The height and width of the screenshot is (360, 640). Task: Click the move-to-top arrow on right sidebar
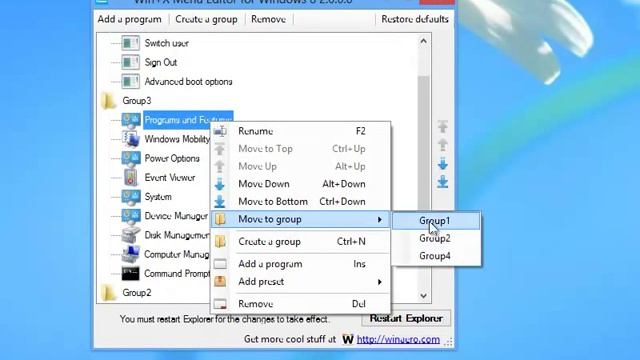443,127
